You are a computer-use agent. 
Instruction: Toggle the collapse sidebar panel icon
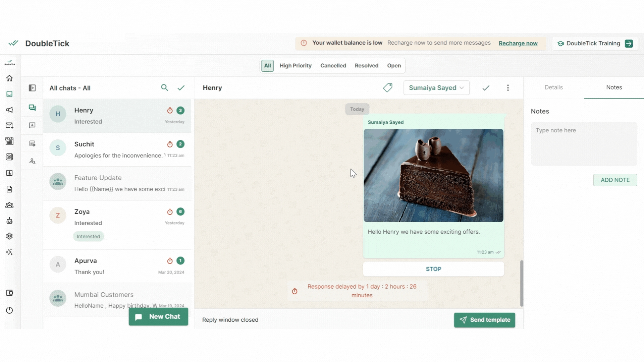[32, 88]
